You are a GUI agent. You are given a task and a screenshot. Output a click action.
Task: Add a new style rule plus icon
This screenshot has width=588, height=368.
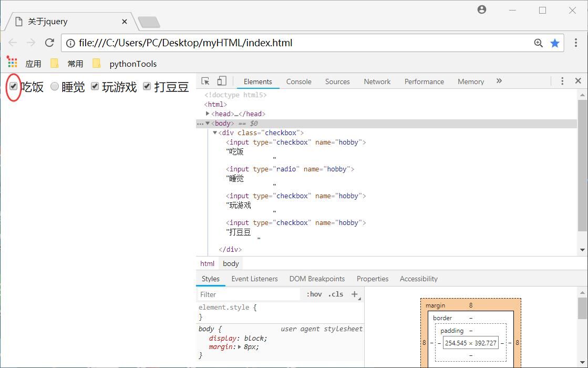[x=355, y=294]
